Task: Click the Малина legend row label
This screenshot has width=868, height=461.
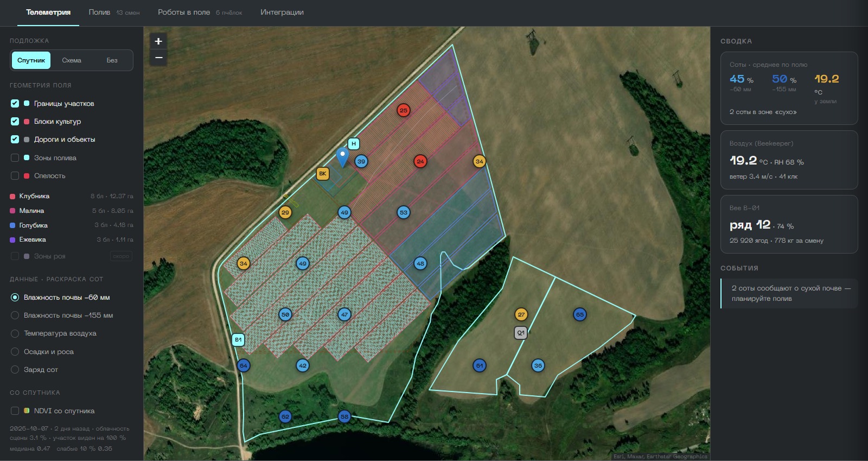Action: [x=31, y=211]
